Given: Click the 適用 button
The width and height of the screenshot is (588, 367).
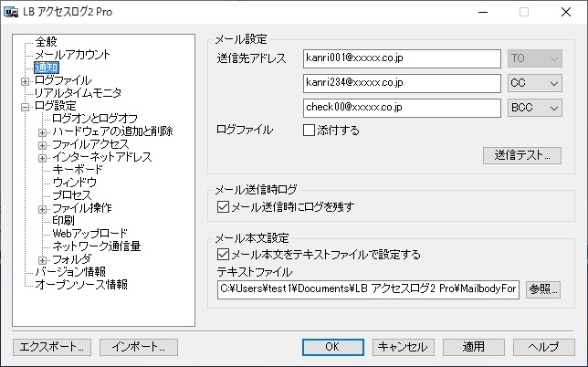Looking at the screenshot, I should (x=472, y=347).
